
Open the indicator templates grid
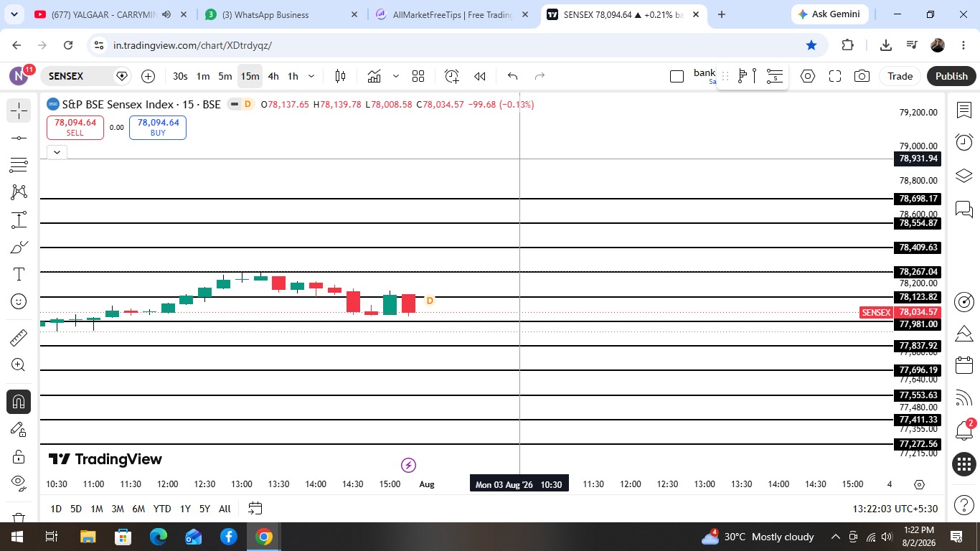point(418,76)
